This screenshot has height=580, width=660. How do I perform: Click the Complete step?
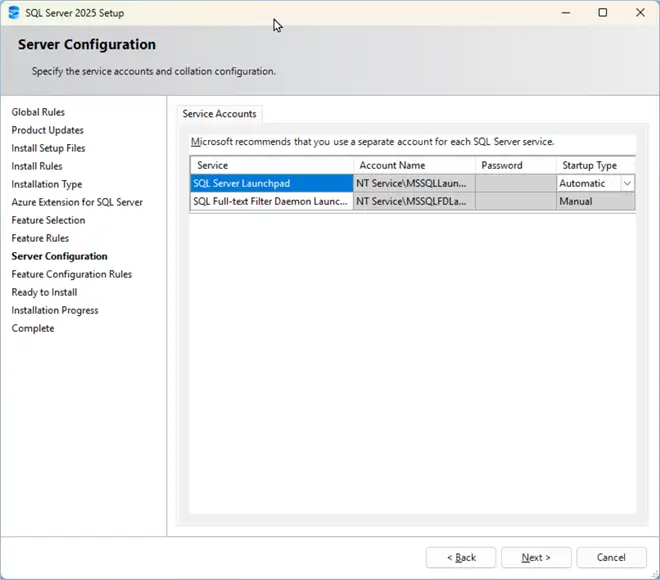tap(33, 328)
